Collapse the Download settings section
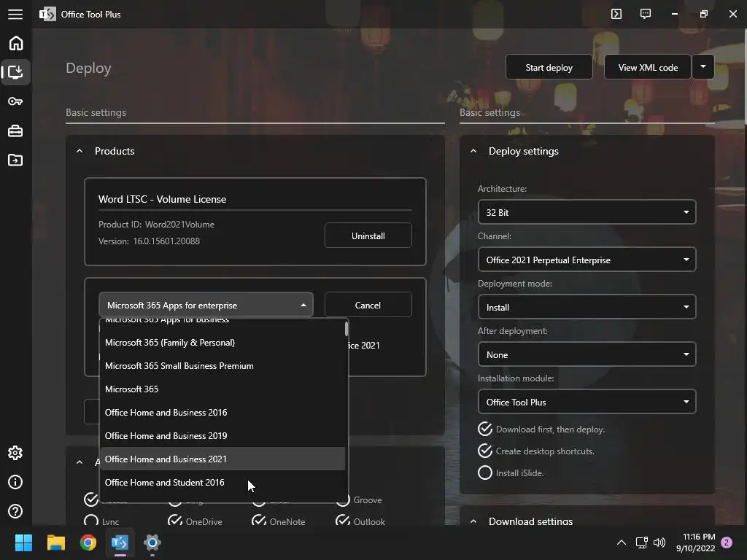 [473, 521]
